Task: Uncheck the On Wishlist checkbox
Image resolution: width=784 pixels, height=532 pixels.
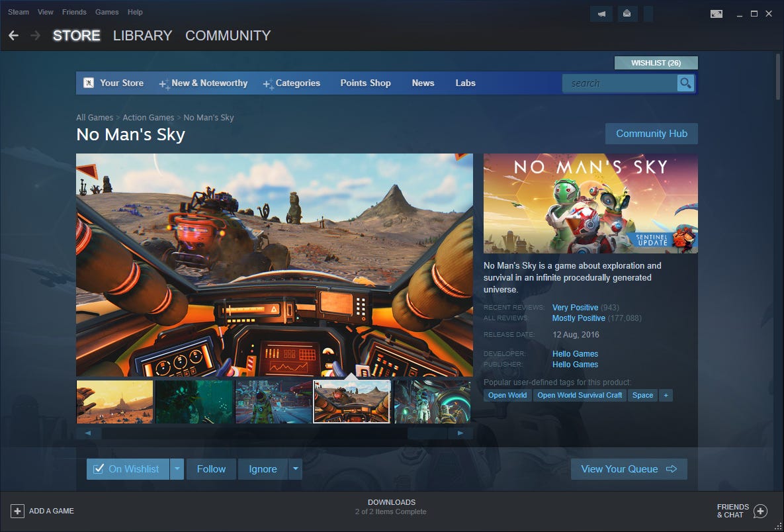Action: (x=99, y=469)
